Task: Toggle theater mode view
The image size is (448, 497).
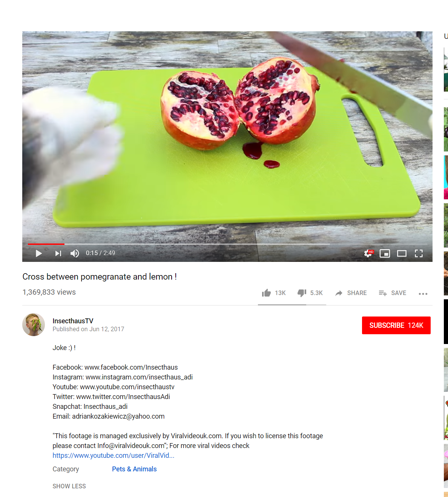Action: point(402,253)
